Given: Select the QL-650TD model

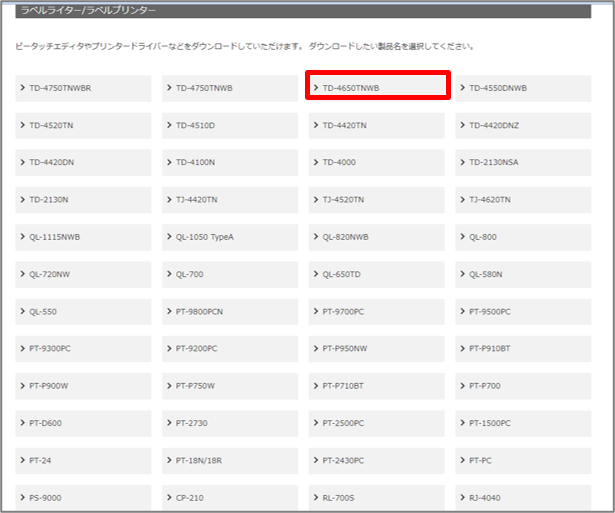Looking at the screenshot, I should tap(377, 274).
